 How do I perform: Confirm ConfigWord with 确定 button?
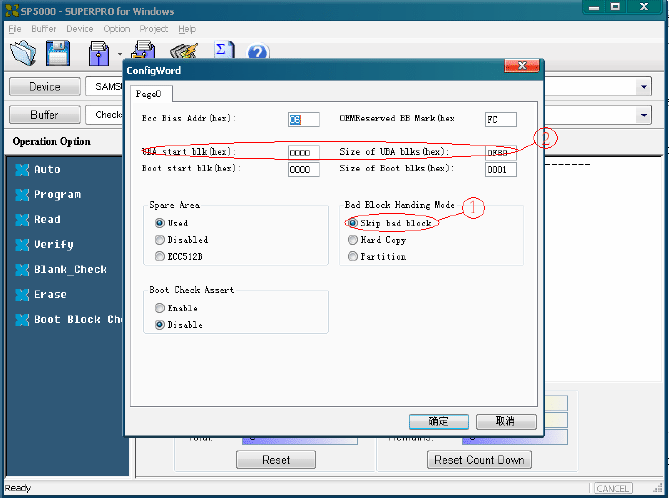[x=439, y=422]
